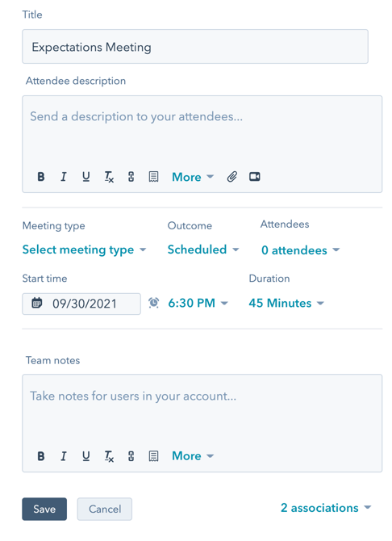392x541 pixels.
Task: Toggle bold in Team notes toolbar
Action: [x=41, y=456]
